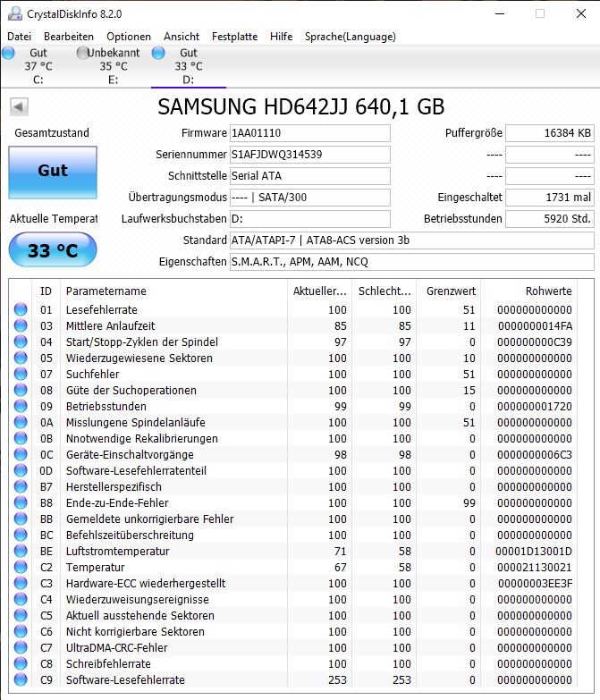Open the Ansicht menu
The image size is (600, 700).
[182, 37]
